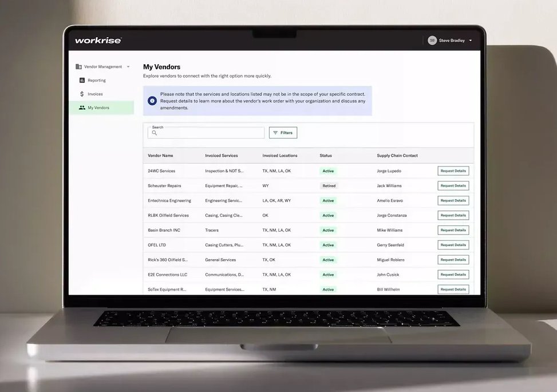Click the Invoiced Services column header
The image size is (557, 392).
tap(222, 156)
